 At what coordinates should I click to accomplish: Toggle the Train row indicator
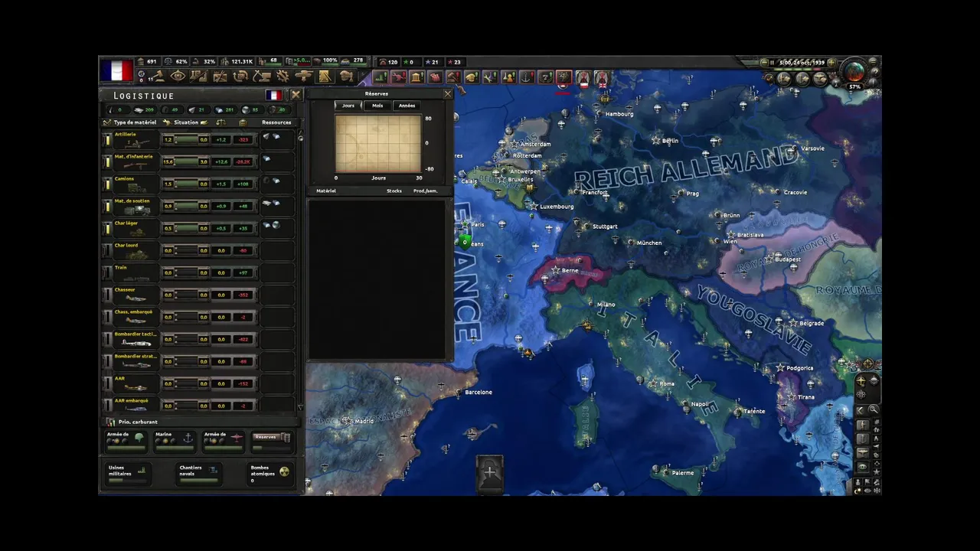tap(108, 273)
